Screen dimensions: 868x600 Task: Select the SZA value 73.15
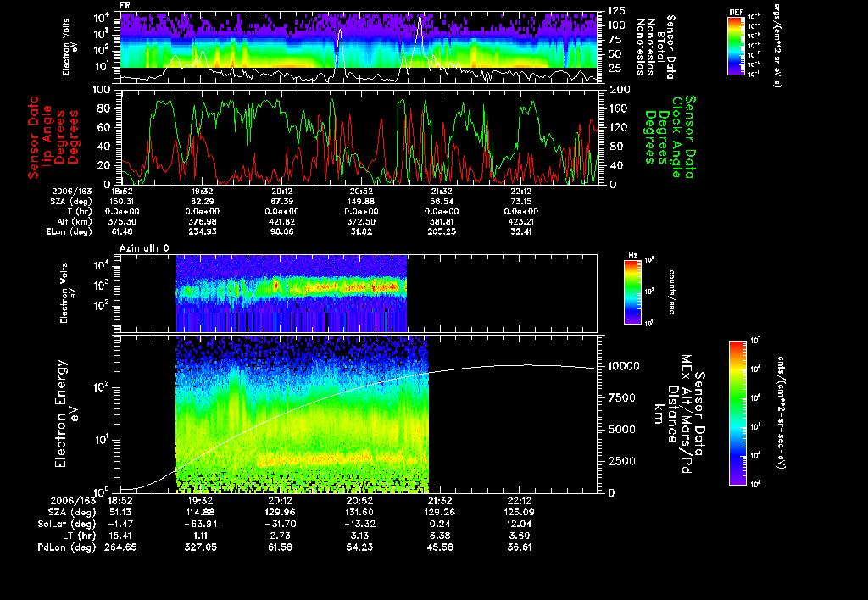click(521, 202)
